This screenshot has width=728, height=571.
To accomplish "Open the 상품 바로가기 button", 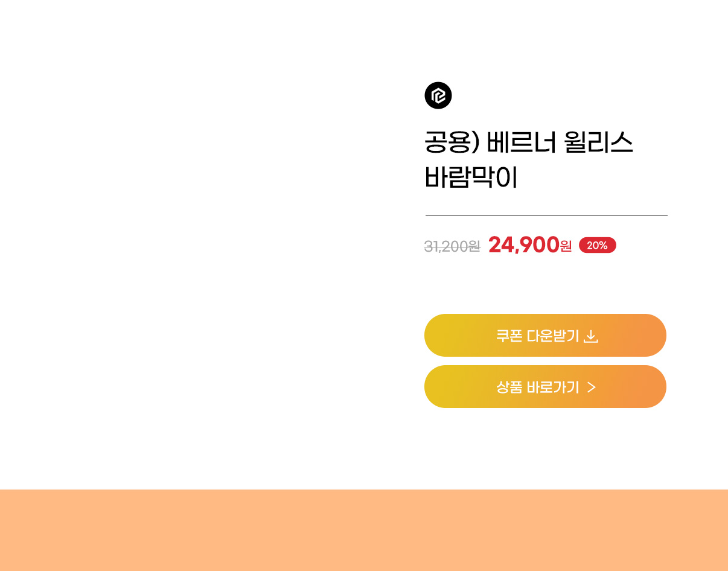I will coord(545,386).
